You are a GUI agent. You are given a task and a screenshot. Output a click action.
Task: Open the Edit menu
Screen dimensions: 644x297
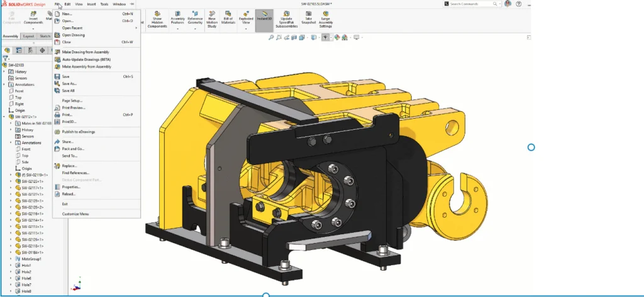(x=67, y=4)
